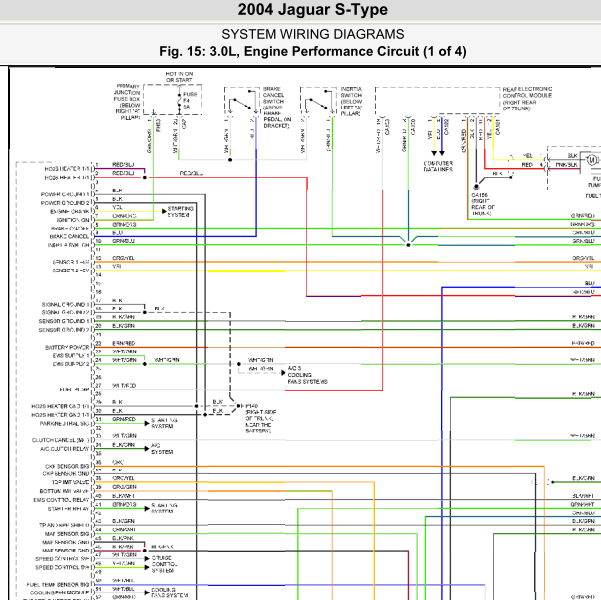The image size is (601, 600).
Task: Click the "BATTERY POWER" pin label
Action: click(67, 347)
